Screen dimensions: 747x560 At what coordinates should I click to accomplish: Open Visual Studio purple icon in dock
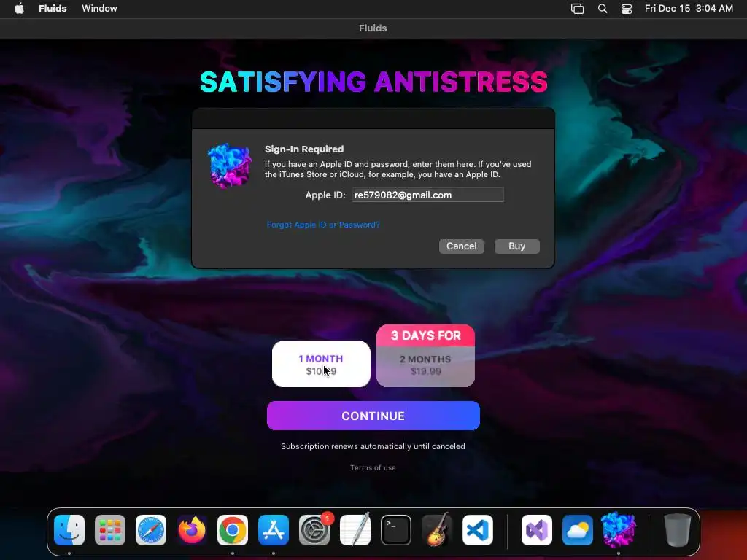(x=537, y=530)
